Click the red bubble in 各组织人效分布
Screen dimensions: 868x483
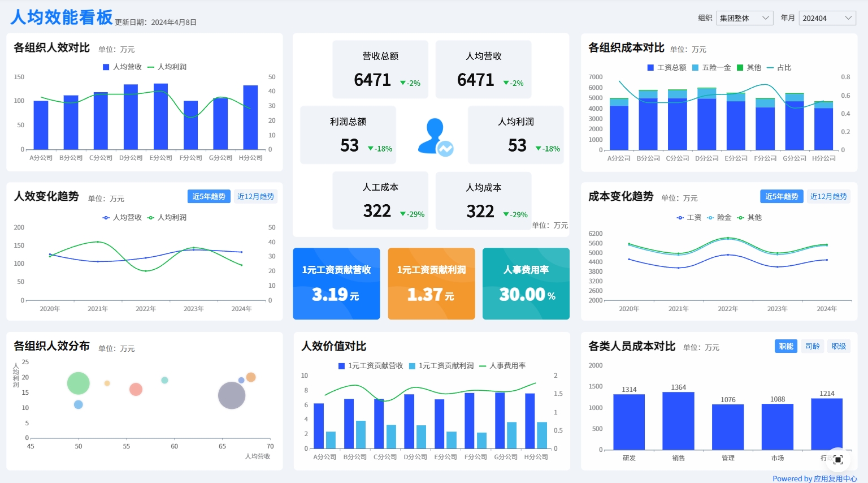[136, 389]
